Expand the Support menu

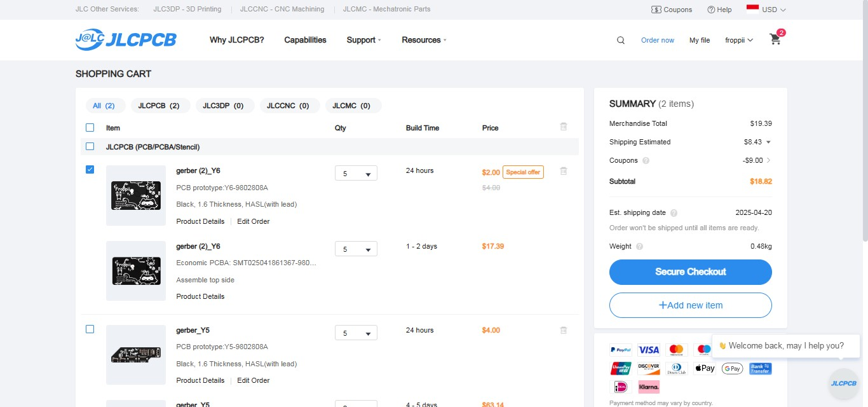364,40
